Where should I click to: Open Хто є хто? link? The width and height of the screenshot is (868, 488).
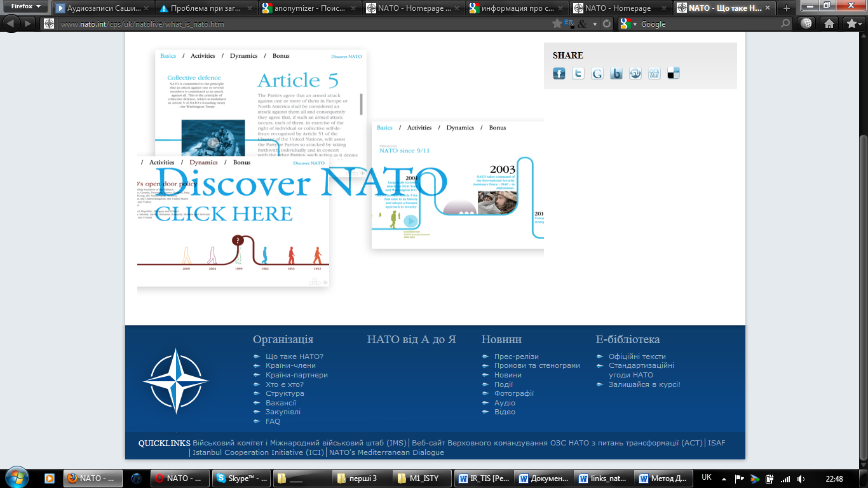[x=285, y=384]
